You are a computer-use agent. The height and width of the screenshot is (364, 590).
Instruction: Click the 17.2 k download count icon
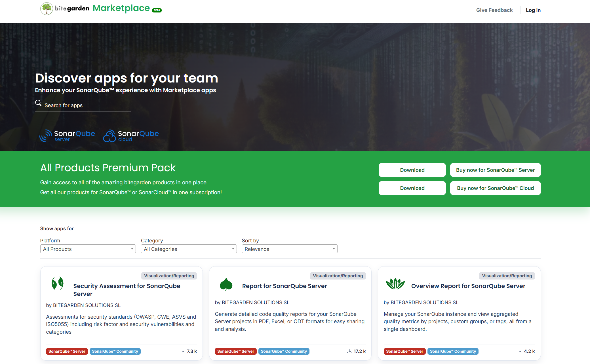[349, 351]
